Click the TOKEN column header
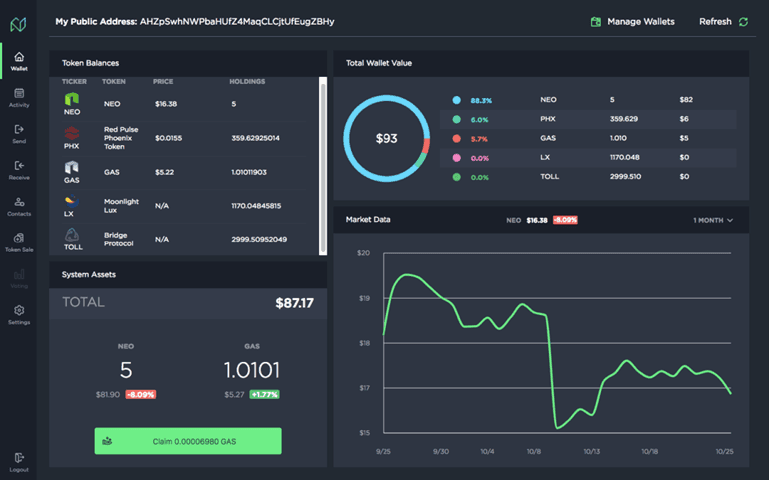This screenshot has width=769, height=480. (x=114, y=81)
